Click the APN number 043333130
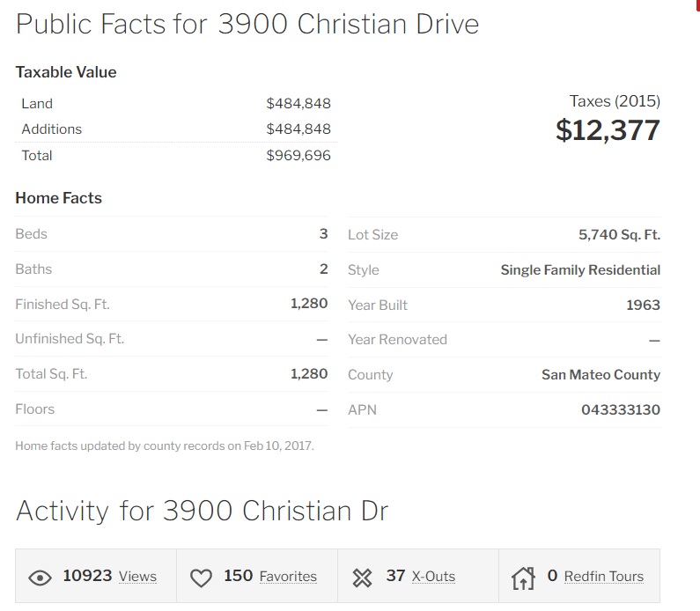 tap(620, 409)
